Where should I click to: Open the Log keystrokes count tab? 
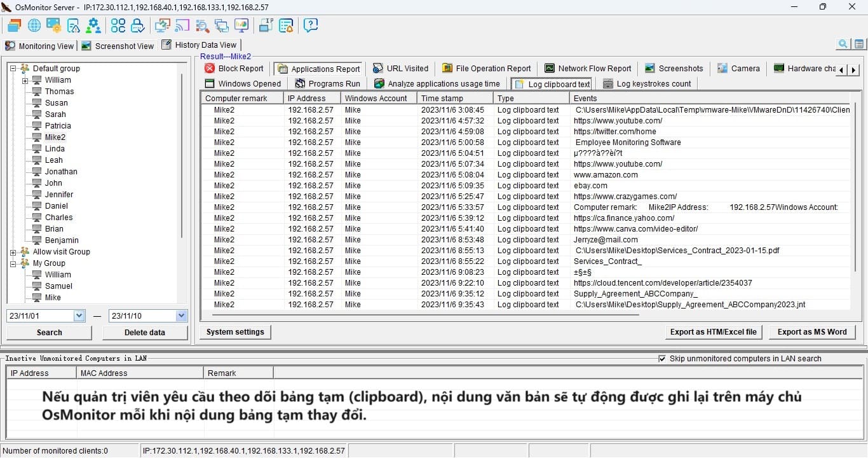coord(646,83)
